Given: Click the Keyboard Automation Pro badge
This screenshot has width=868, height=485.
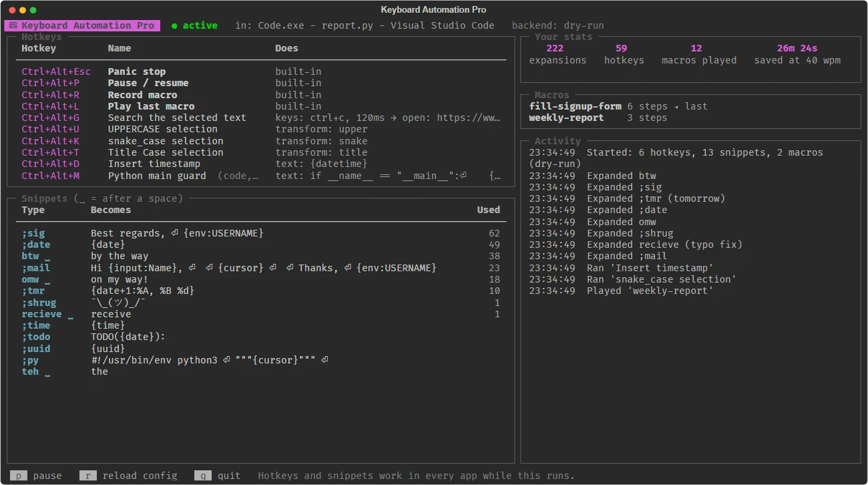Looking at the screenshot, I should (x=82, y=25).
